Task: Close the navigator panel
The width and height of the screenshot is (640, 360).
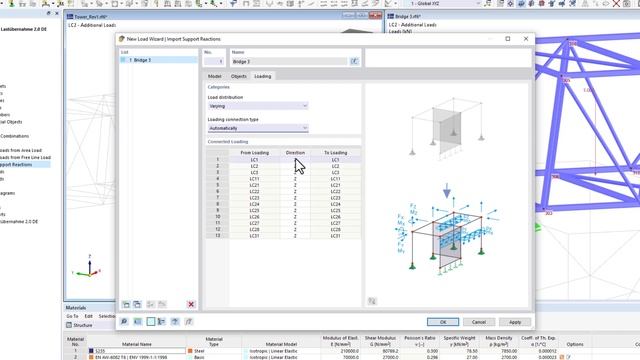Action: (x=57, y=13)
